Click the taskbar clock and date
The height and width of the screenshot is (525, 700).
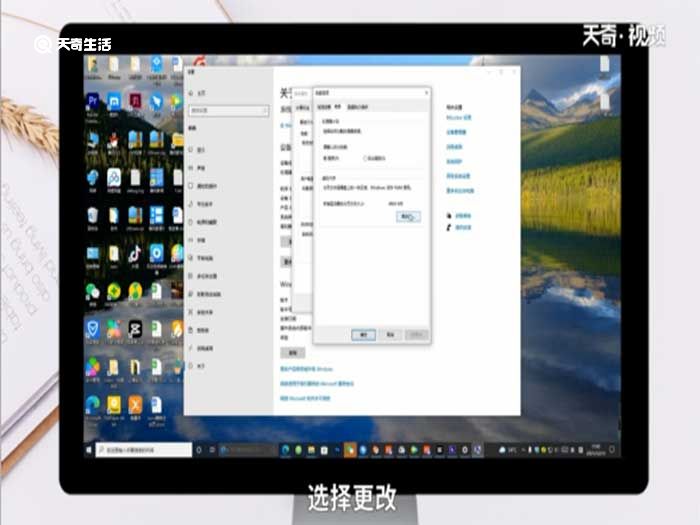click(x=596, y=450)
